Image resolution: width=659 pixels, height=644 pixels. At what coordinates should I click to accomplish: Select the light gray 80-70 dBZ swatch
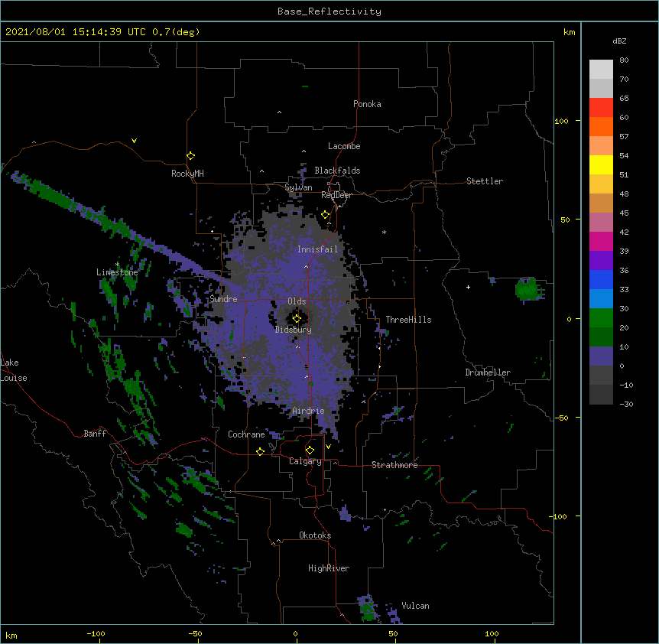(x=601, y=69)
